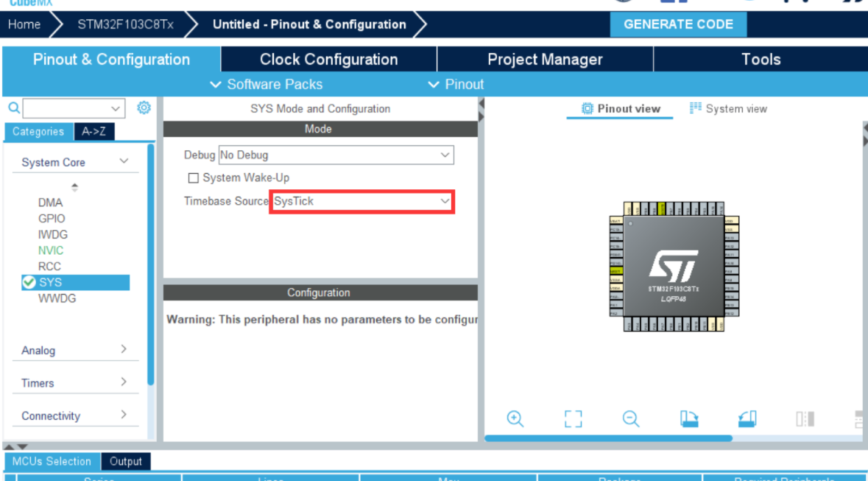The image size is (868, 481).
Task: Switch to System view
Action: coord(728,108)
